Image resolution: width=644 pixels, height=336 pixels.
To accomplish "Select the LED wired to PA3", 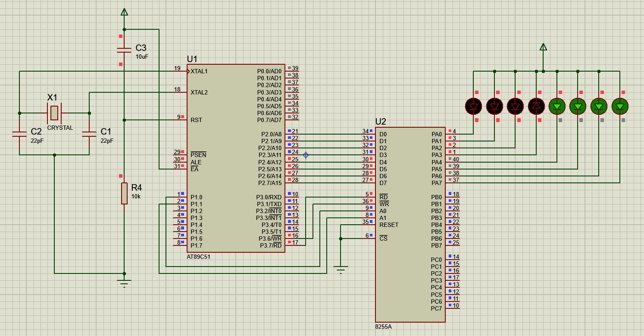I will 536,106.
